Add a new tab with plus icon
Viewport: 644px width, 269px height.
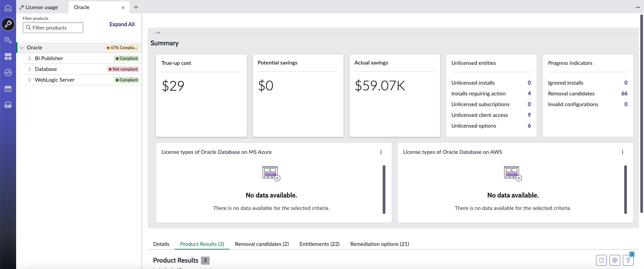[136, 7]
